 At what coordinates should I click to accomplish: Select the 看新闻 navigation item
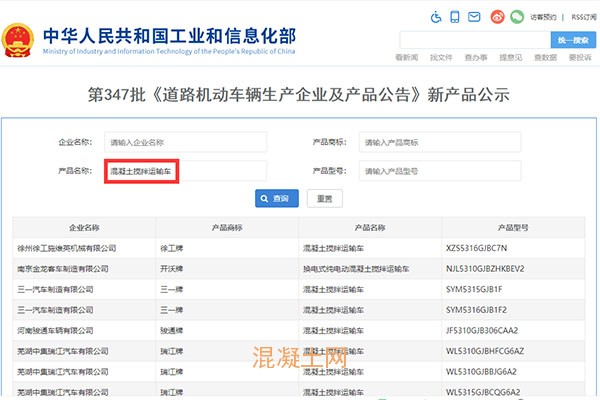[x=406, y=58]
